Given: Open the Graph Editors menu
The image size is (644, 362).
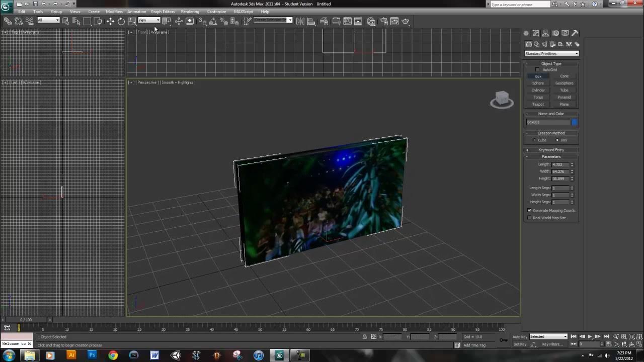Looking at the screenshot, I should [x=163, y=12].
